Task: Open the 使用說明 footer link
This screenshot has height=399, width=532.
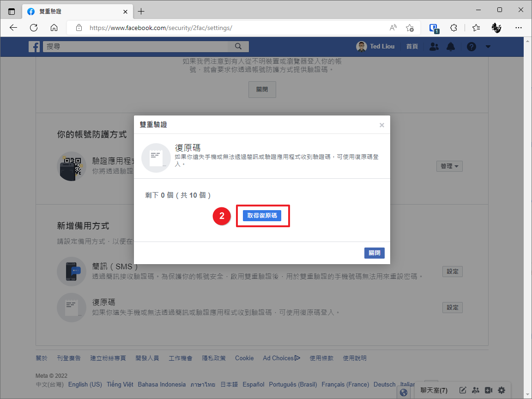Action: 355,358
